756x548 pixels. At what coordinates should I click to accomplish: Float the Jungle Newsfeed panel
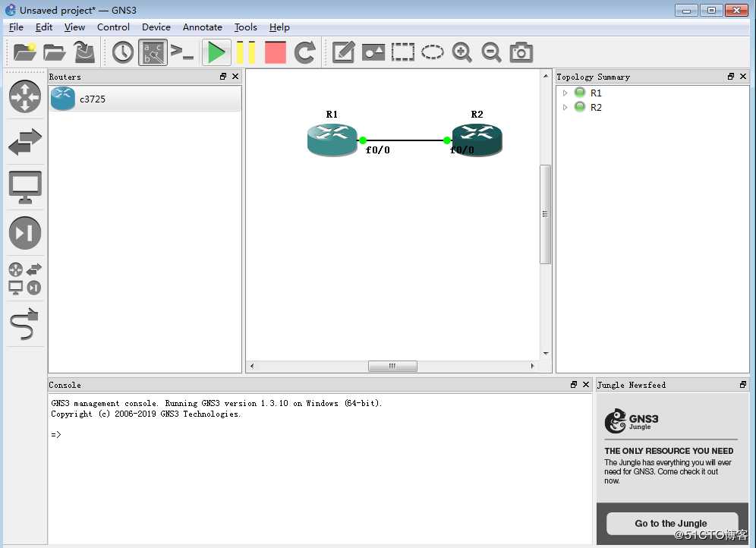[743, 384]
